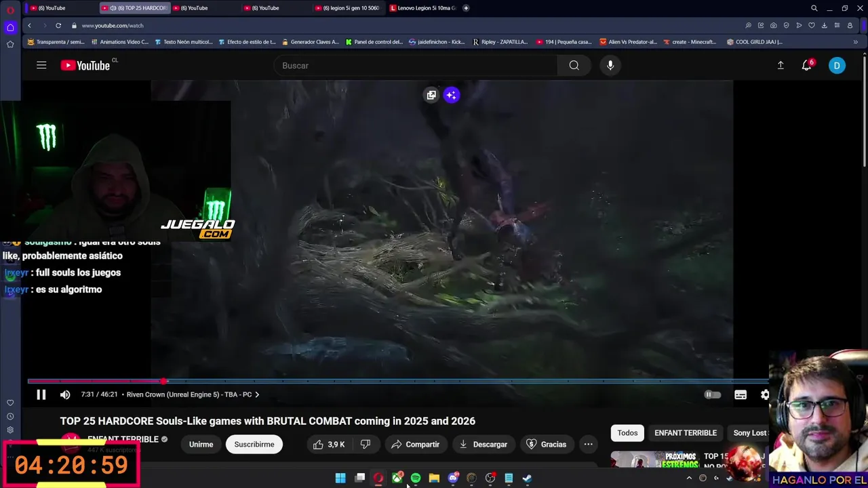
Task: Click the Compartir share button
Action: [416, 445]
